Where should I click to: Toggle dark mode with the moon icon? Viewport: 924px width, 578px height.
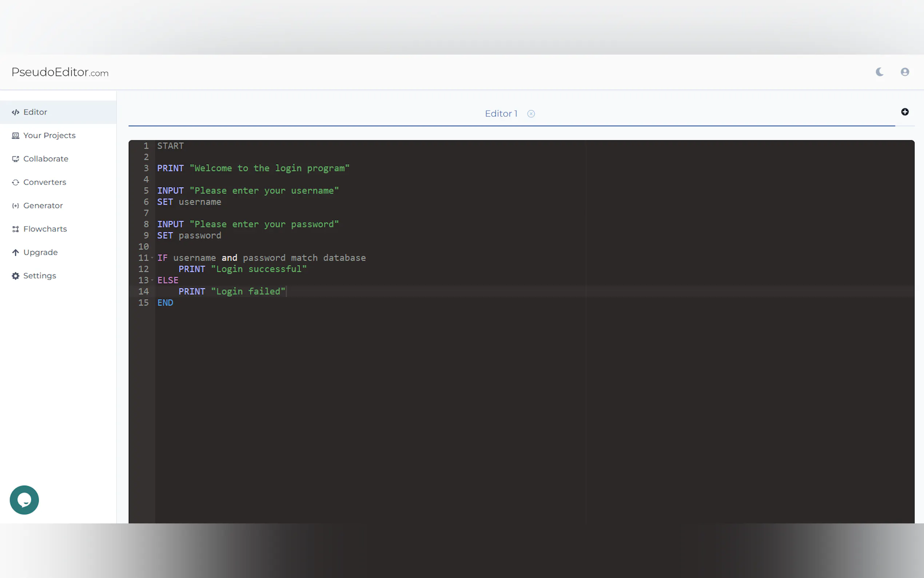tap(879, 72)
